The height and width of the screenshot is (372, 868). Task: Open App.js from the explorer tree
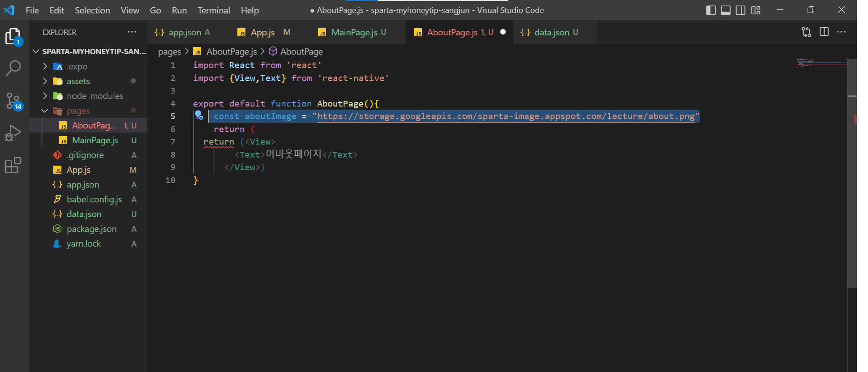point(88,170)
